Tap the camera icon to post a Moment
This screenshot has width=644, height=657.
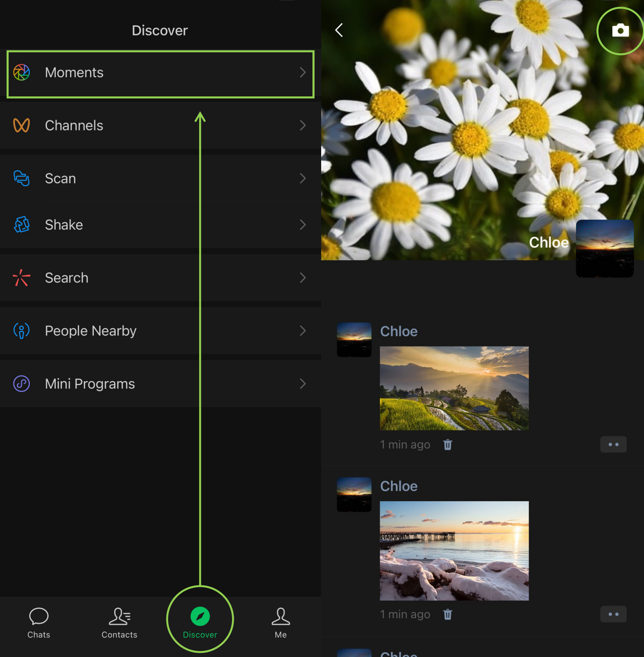pyautogui.click(x=620, y=30)
